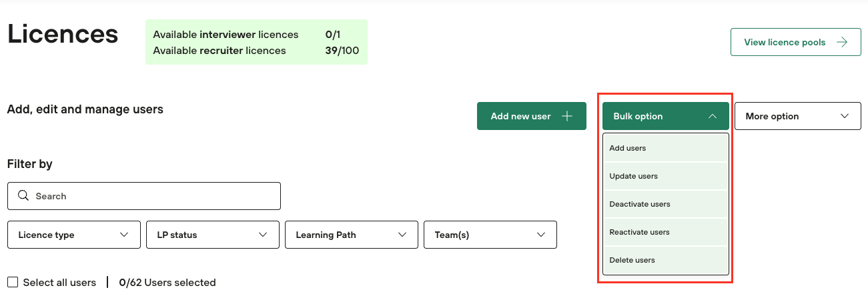Image resolution: width=868 pixels, height=298 pixels.
Task: Click the Bulk option button label
Action: [638, 116]
